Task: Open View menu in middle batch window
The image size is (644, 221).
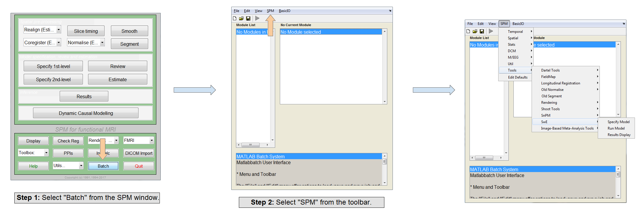Action: coord(258,11)
